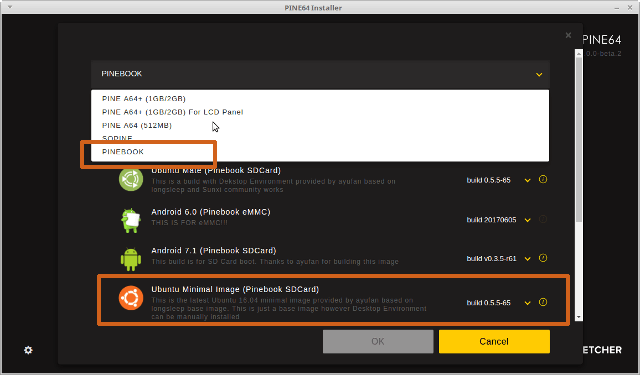Open info icon for Ubuntu Minimal Image
The image size is (640, 375).
coord(542,302)
